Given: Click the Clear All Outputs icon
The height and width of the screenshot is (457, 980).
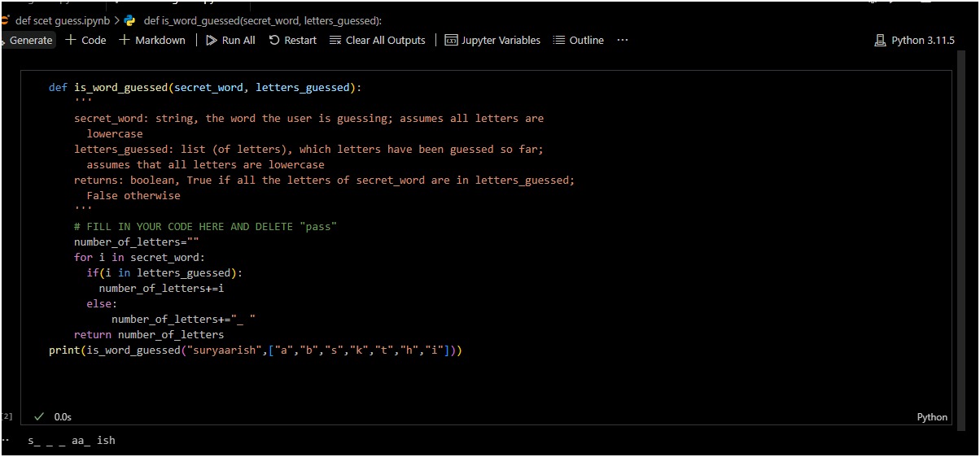Looking at the screenshot, I should tap(335, 41).
